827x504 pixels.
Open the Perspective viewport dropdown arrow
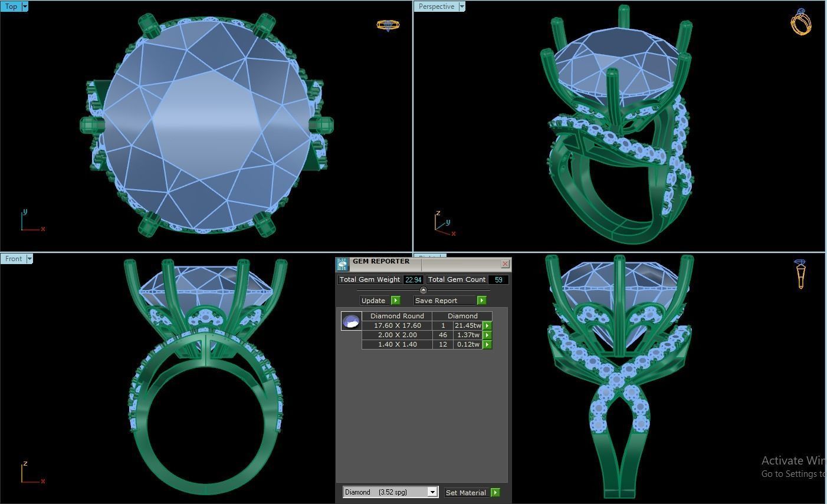pyautogui.click(x=462, y=6)
